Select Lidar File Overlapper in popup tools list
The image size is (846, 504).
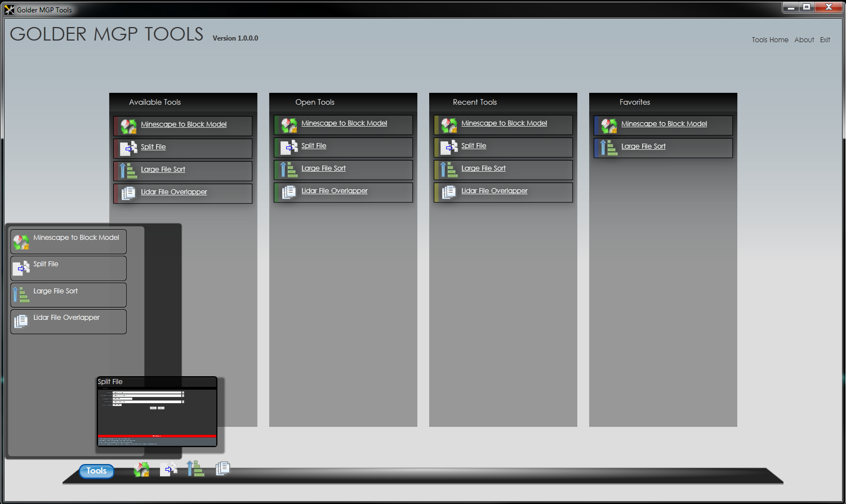pyautogui.click(x=68, y=322)
